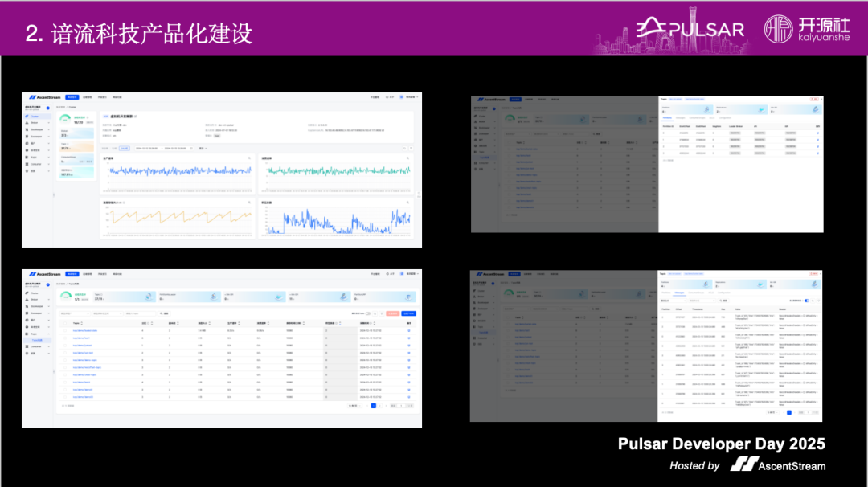Viewport: 868px width, 487px height.
Task: Click the Topic search input field
Action: pyautogui.click(x=138, y=313)
